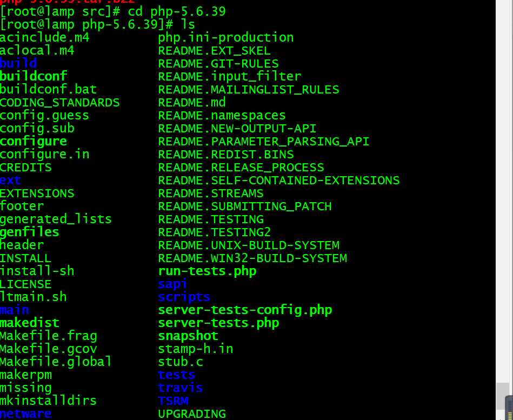Click the blue 'sapi' directory name
513x420 pixels.
pos(172,284)
